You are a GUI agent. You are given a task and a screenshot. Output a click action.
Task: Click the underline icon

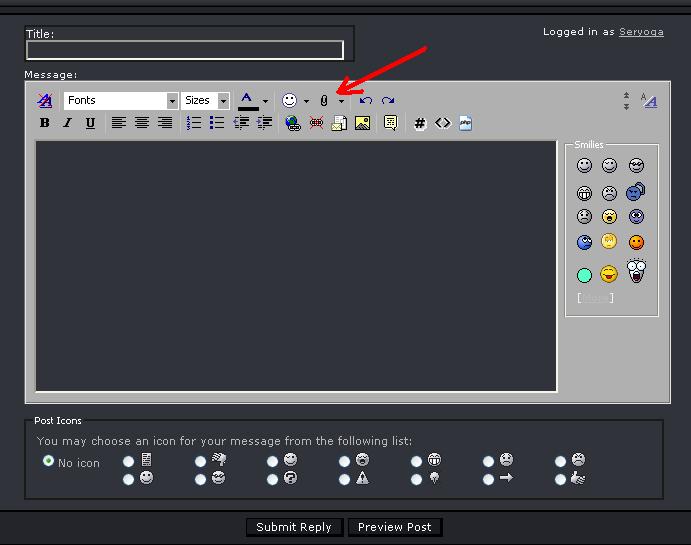click(x=90, y=123)
